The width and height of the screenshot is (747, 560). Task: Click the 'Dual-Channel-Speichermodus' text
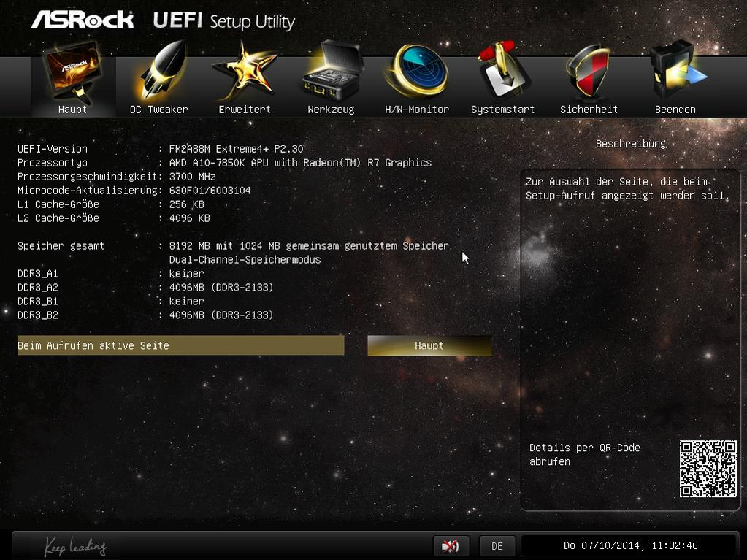[245, 260]
